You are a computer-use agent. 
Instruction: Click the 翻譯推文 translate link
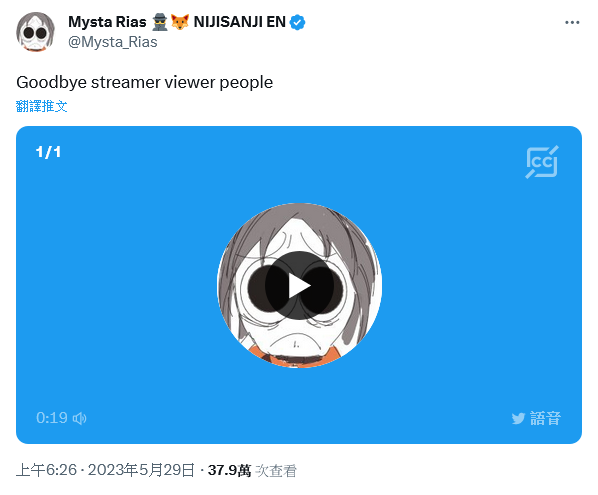[x=42, y=106]
